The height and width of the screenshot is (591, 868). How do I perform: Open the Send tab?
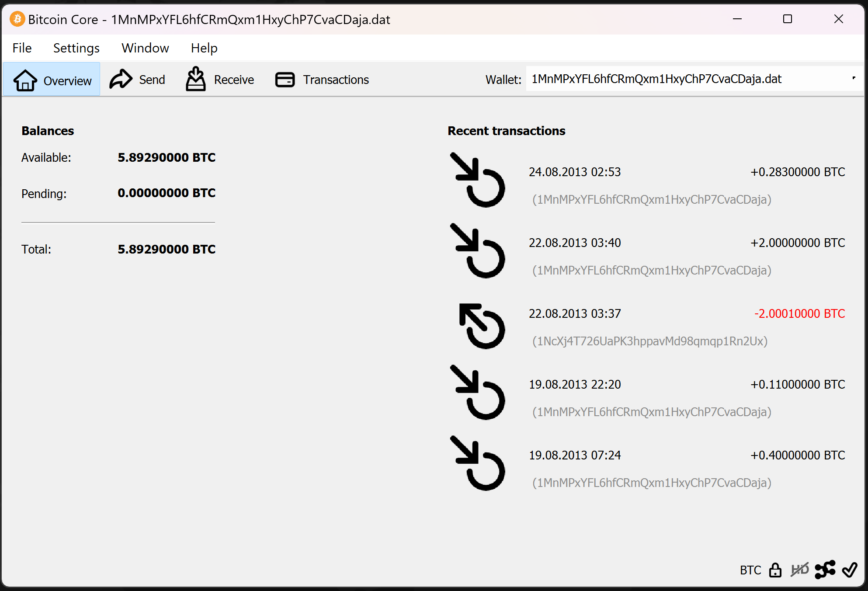tap(137, 80)
